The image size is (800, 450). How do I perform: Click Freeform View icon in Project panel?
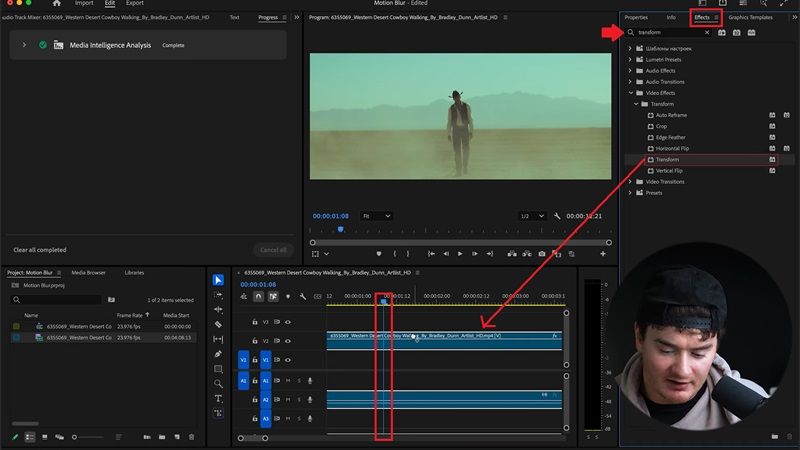point(59,437)
